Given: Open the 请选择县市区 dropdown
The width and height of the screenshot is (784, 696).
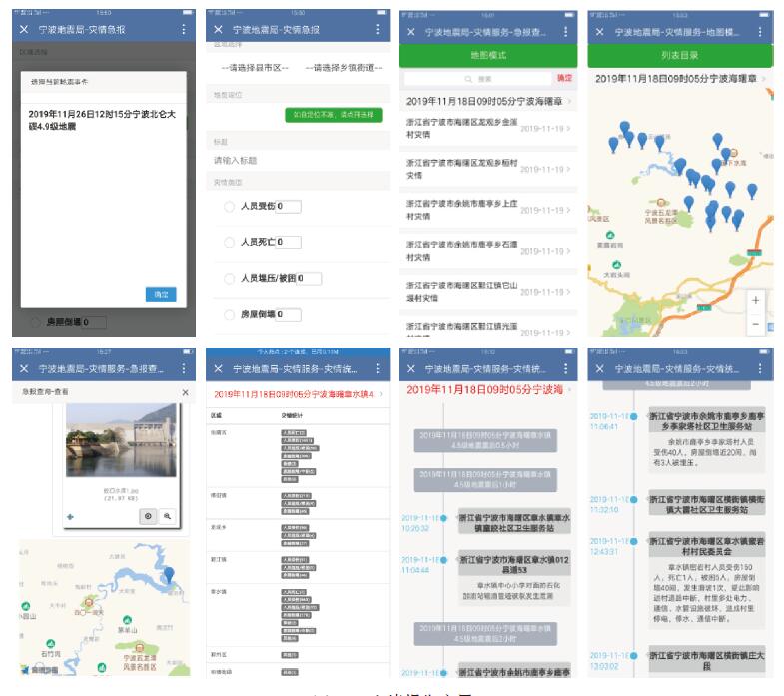Looking at the screenshot, I should tap(254, 68).
